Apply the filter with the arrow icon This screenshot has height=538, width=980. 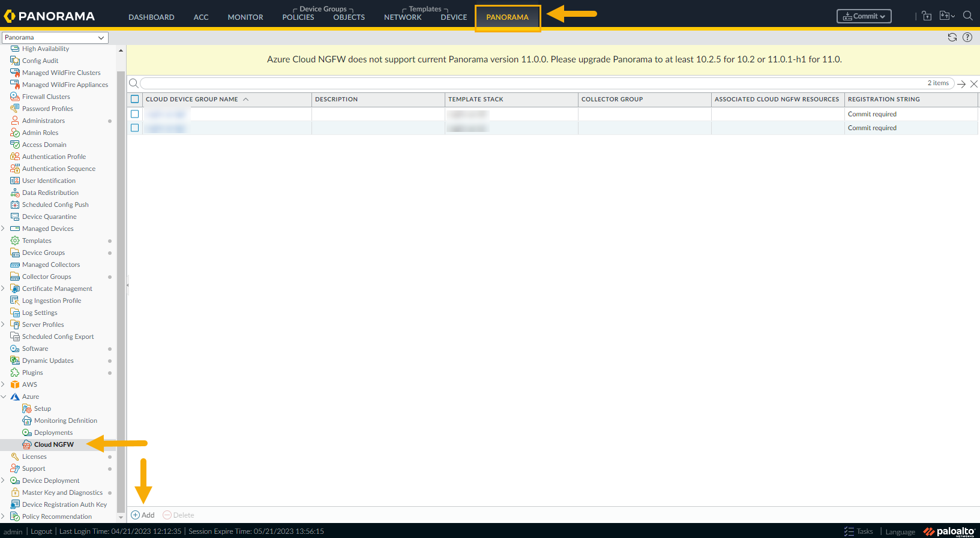[x=961, y=84]
